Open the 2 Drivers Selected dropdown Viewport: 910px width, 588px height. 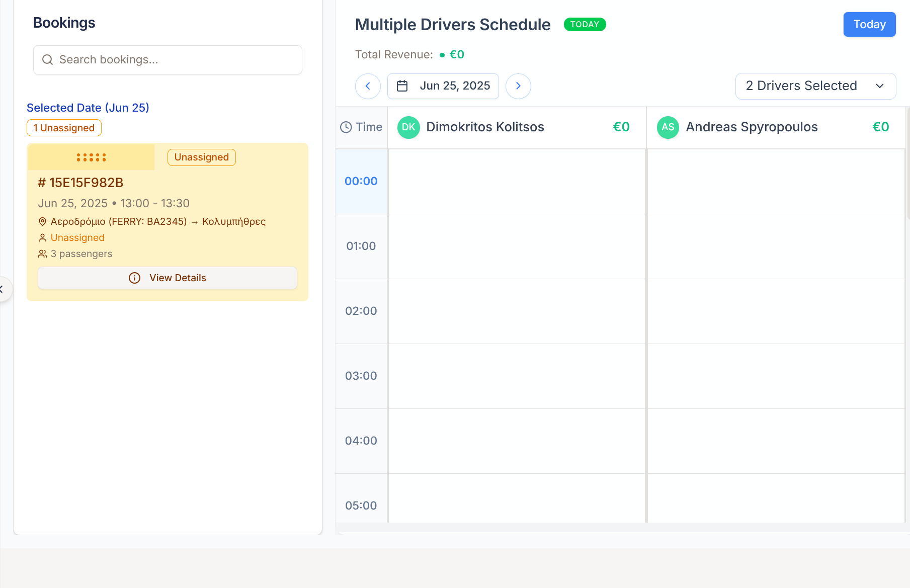(x=815, y=86)
